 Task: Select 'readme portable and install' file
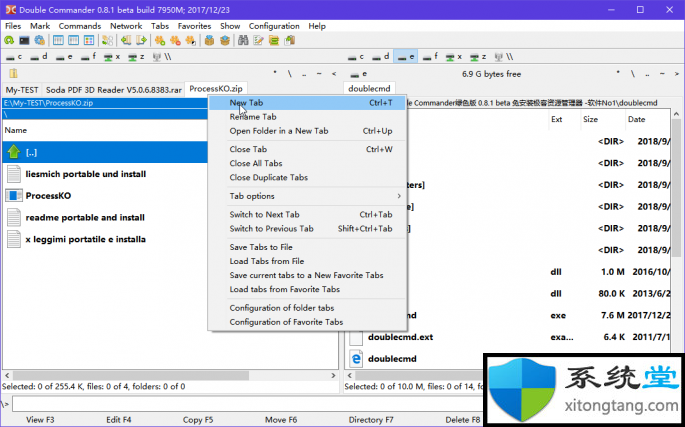click(105, 217)
